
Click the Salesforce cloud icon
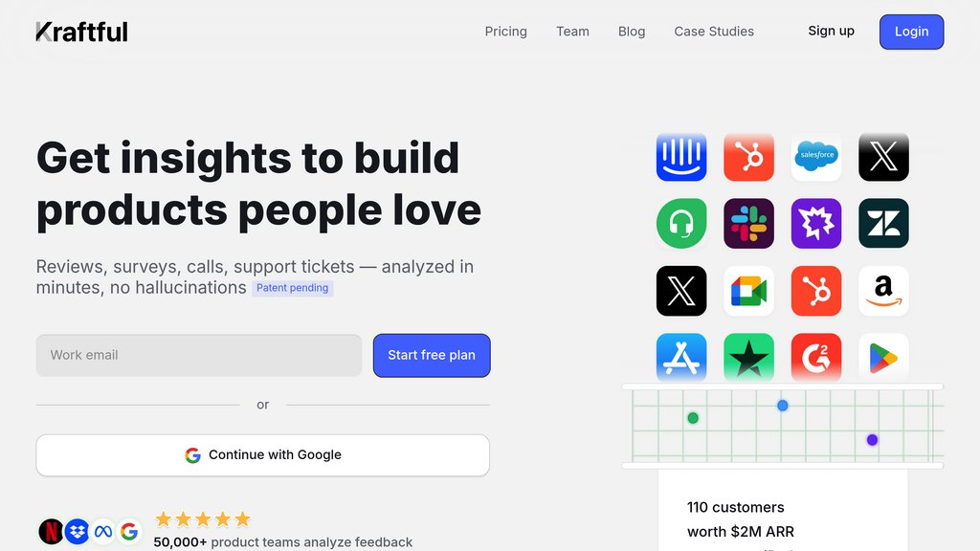point(816,156)
